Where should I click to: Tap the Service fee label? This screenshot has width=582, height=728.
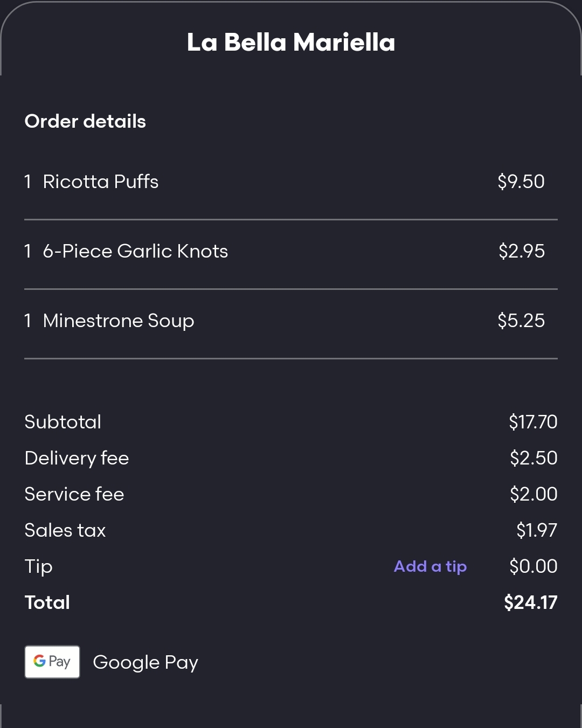[x=74, y=494]
